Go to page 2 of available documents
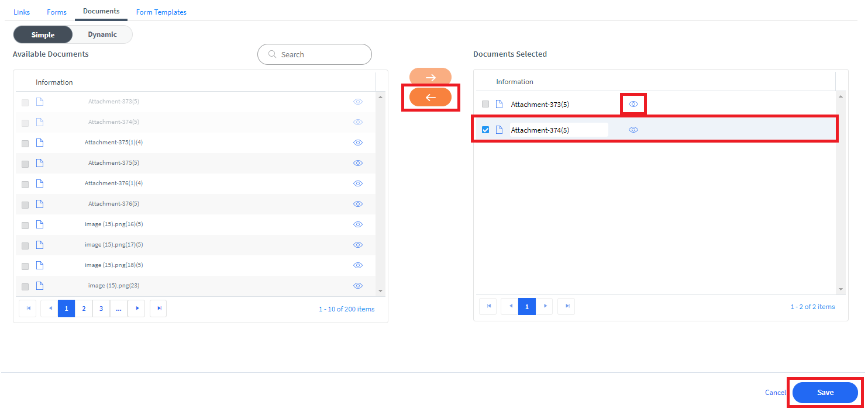The width and height of the screenshot is (868, 409). point(84,309)
